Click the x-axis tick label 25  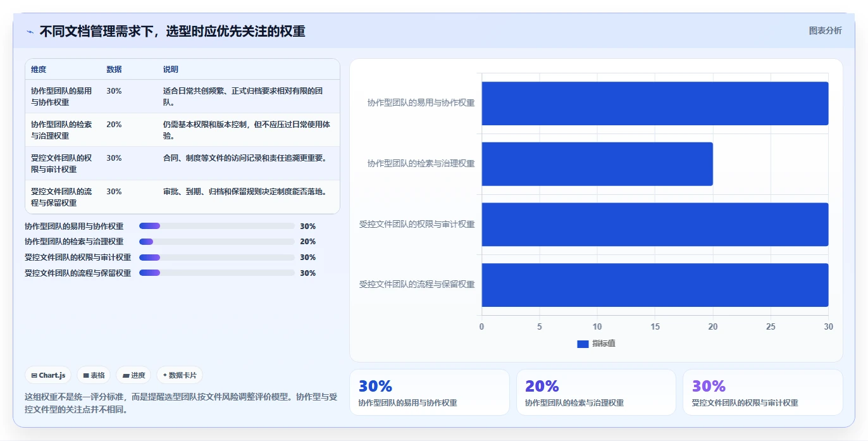pyautogui.click(x=771, y=327)
